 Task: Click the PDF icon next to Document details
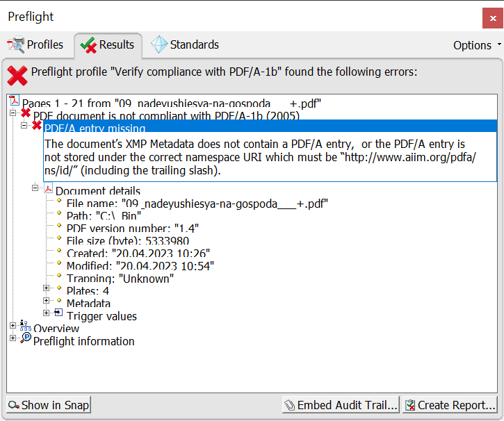click(49, 188)
